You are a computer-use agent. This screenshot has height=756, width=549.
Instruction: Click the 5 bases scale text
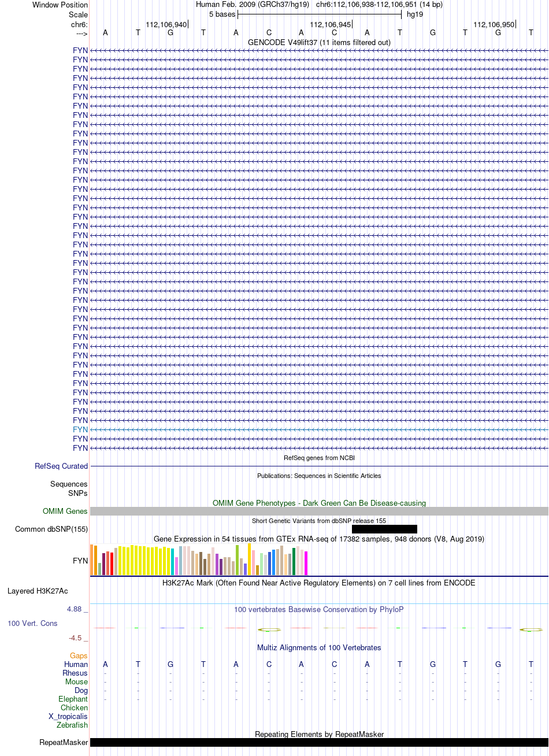pyautogui.click(x=222, y=14)
